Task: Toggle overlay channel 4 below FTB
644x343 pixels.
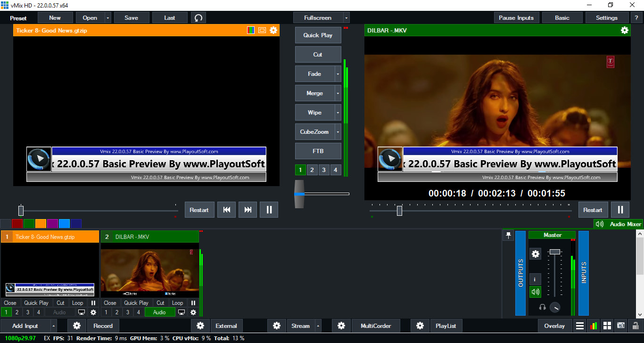Action: 336,170
